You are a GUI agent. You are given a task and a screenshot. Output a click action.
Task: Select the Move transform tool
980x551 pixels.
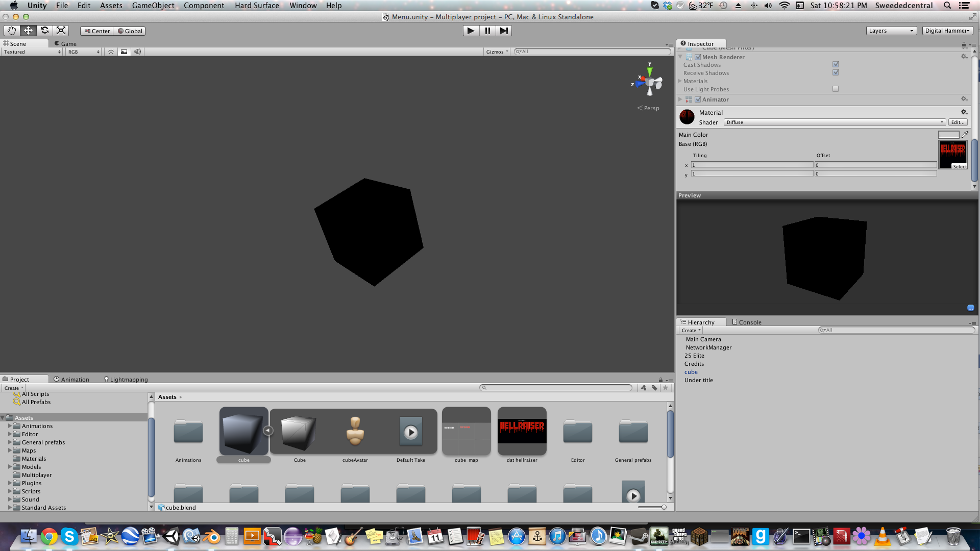(x=28, y=31)
